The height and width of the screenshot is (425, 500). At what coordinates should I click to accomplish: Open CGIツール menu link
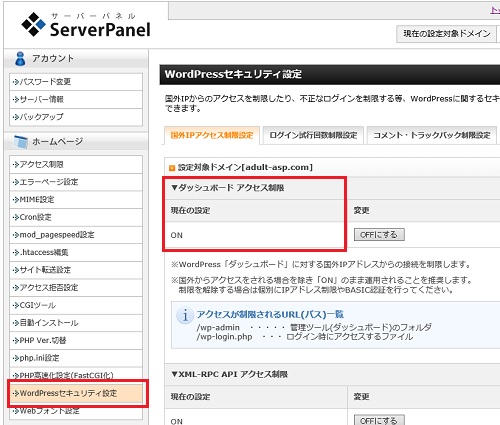point(76,305)
